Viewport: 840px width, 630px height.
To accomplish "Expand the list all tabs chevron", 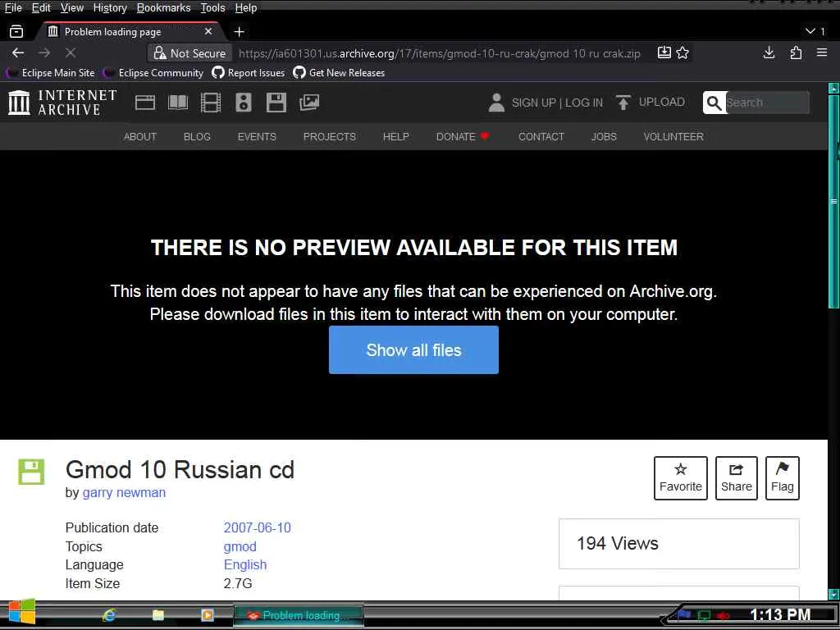I will [810, 31].
